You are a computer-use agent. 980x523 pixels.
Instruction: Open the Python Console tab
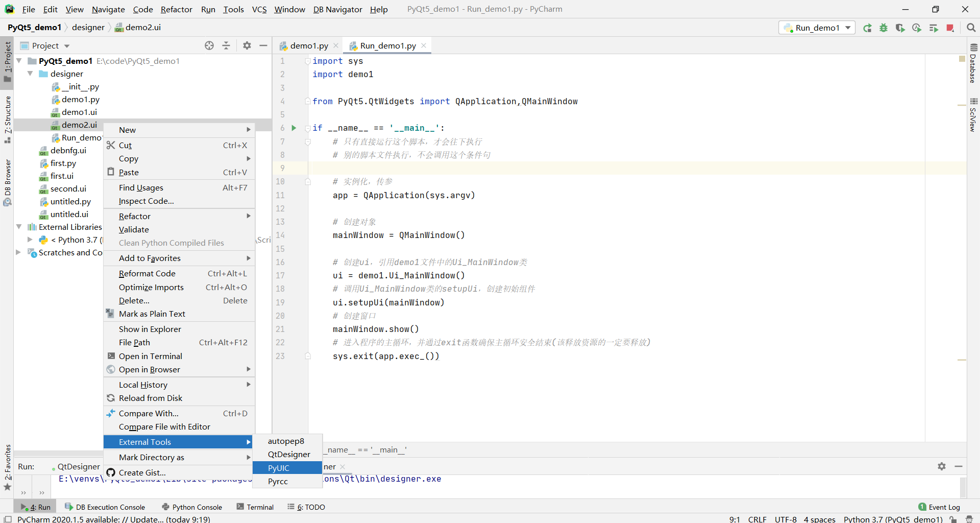coord(192,507)
